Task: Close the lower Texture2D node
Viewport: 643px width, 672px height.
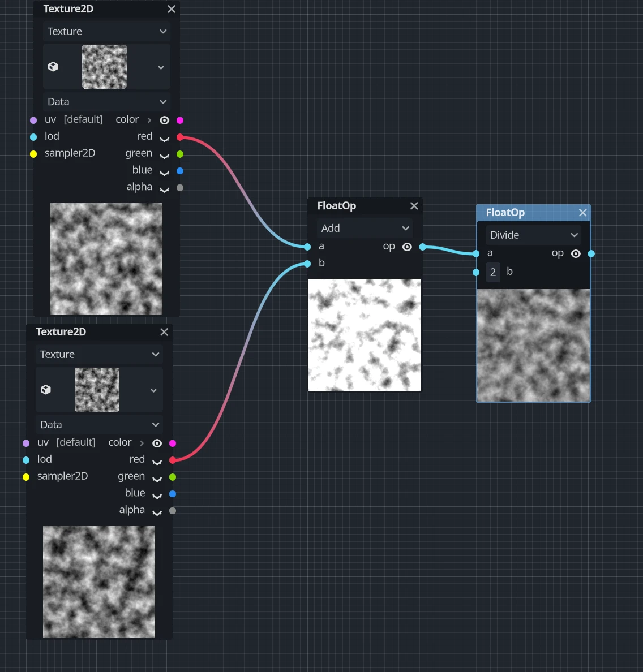Action: (x=164, y=332)
